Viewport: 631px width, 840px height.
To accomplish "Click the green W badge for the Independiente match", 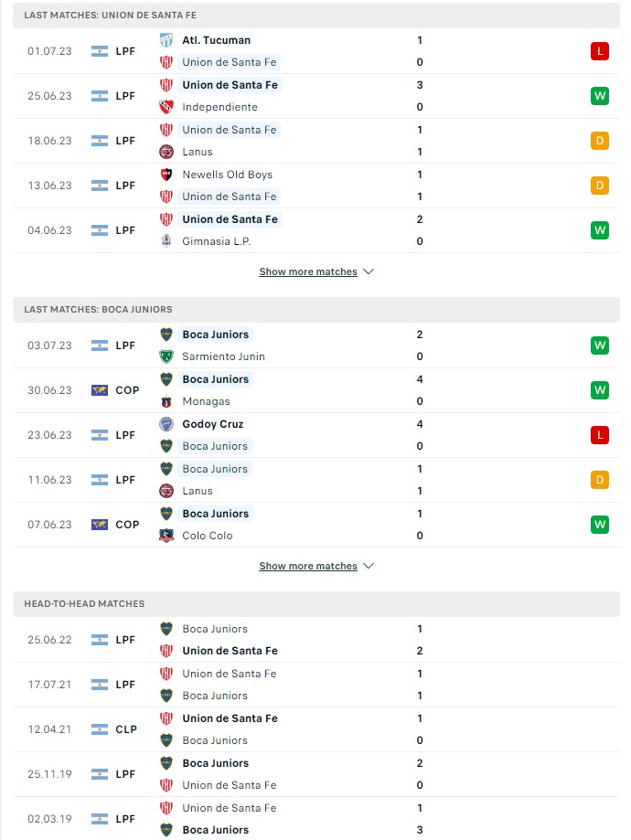I will click(599, 96).
